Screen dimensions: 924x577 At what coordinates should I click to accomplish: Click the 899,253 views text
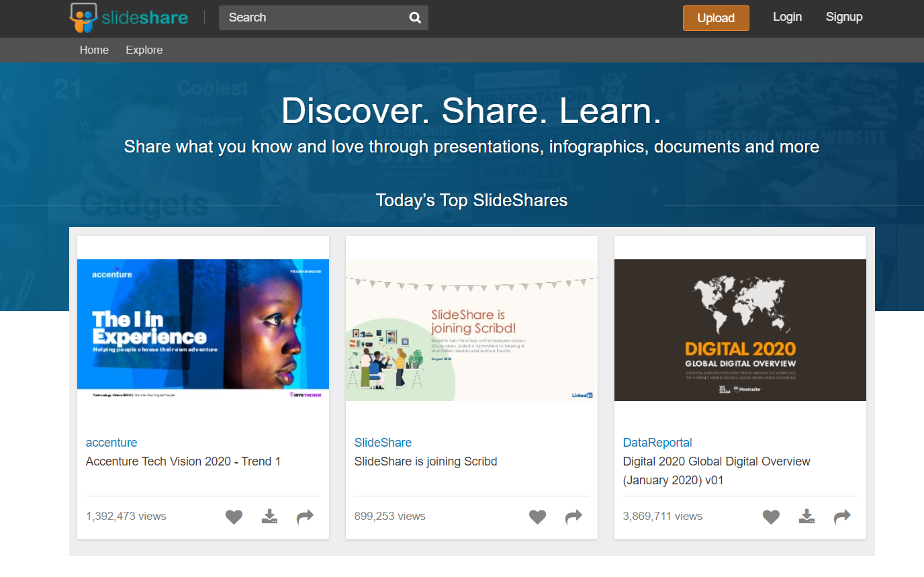(x=389, y=517)
